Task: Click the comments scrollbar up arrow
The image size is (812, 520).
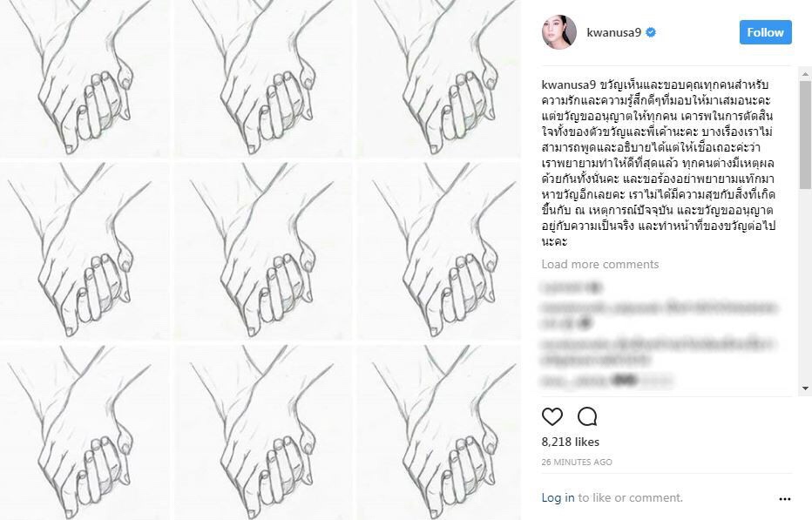Action: (805, 74)
